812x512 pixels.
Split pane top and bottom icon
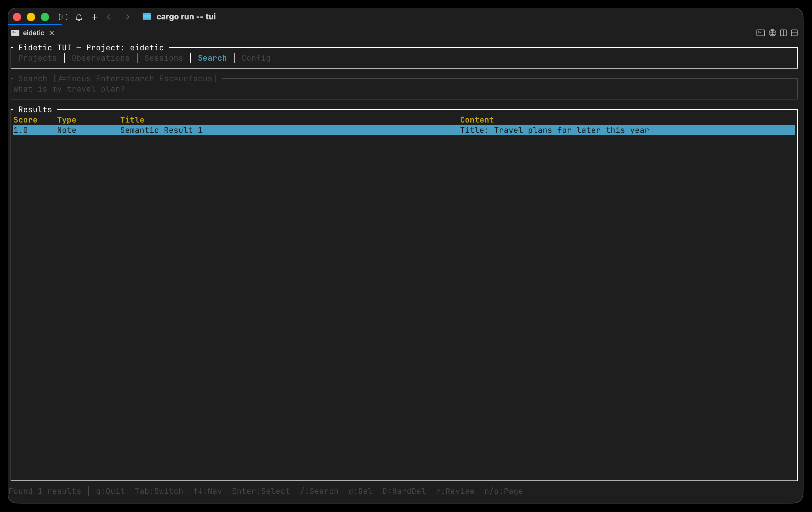pos(794,33)
